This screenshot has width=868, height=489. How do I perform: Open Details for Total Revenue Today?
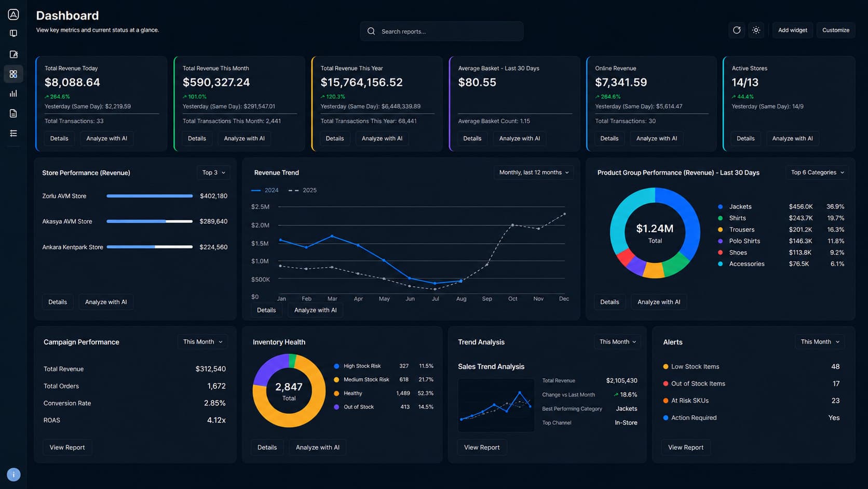[x=59, y=139]
